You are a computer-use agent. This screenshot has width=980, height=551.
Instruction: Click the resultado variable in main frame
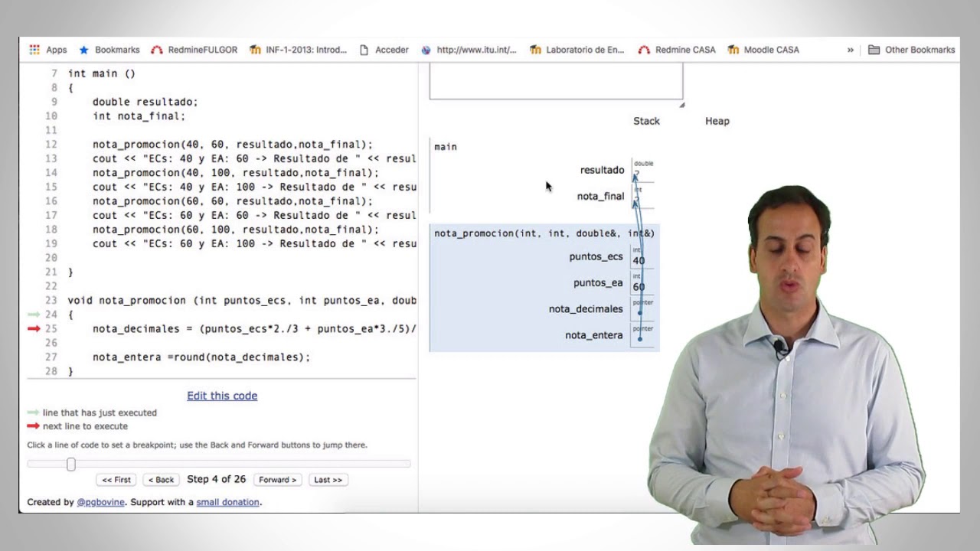click(603, 170)
